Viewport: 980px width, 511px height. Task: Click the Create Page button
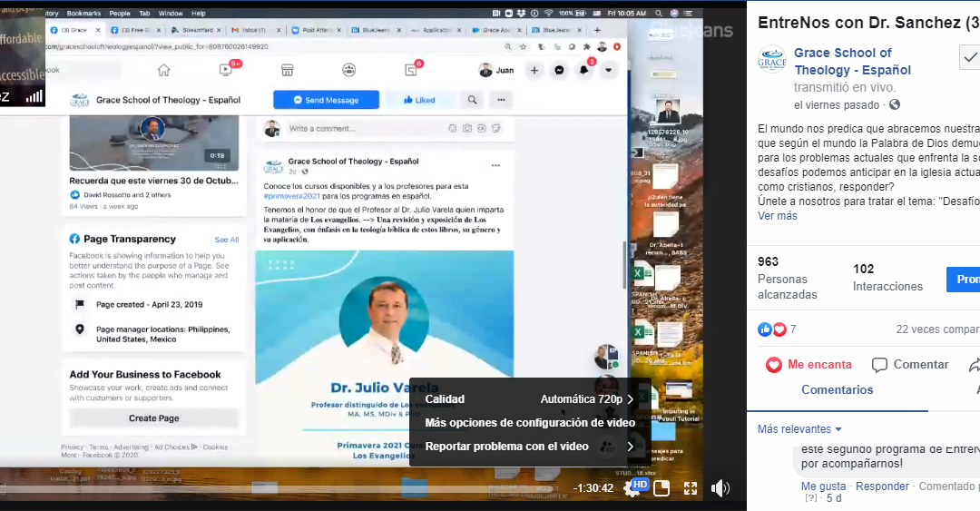coord(153,418)
